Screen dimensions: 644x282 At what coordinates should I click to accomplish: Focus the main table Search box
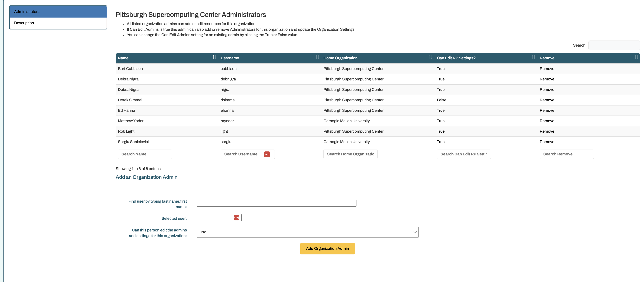coord(614,45)
